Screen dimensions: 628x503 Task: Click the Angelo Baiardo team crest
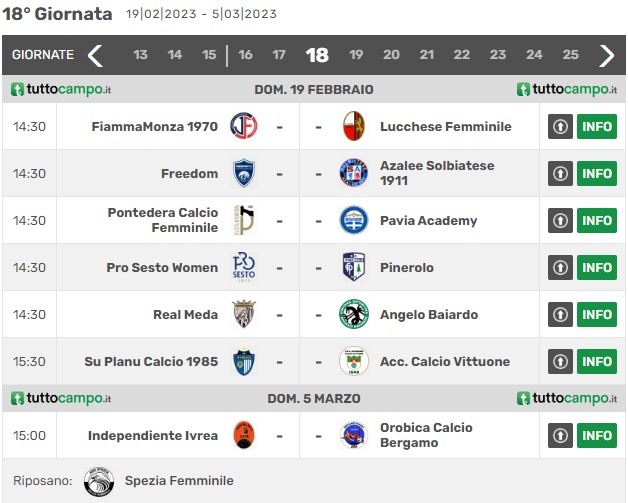click(x=354, y=314)
